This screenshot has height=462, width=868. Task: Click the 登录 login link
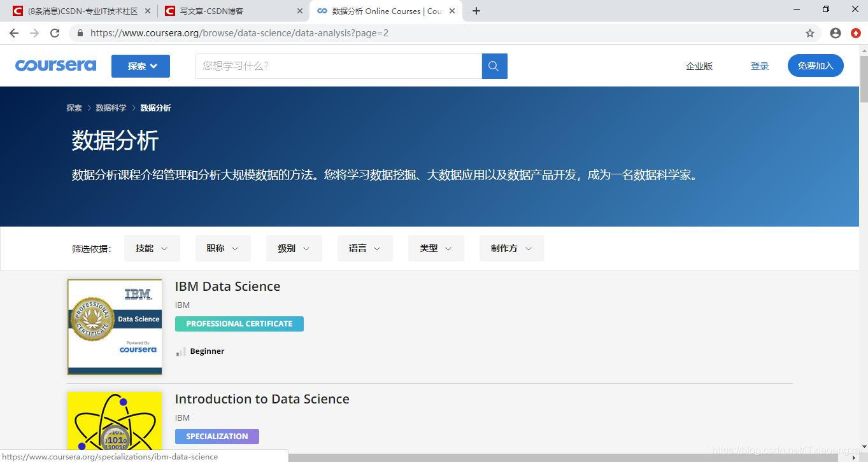760,66
